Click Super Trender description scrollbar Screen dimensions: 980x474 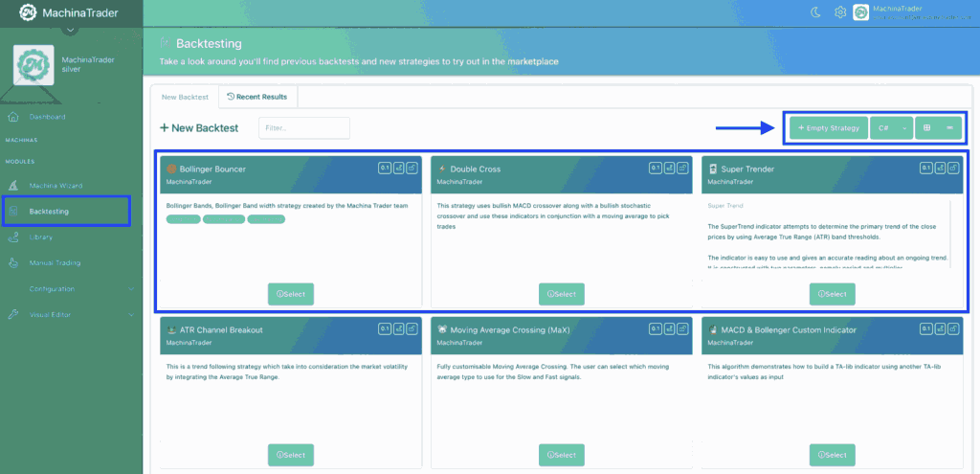tap(950, 234)
